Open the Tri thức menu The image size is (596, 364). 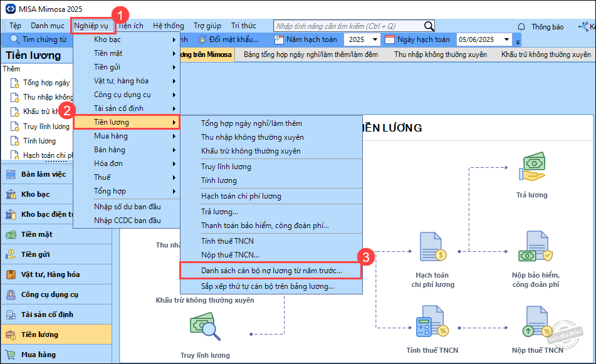[243, 26]
